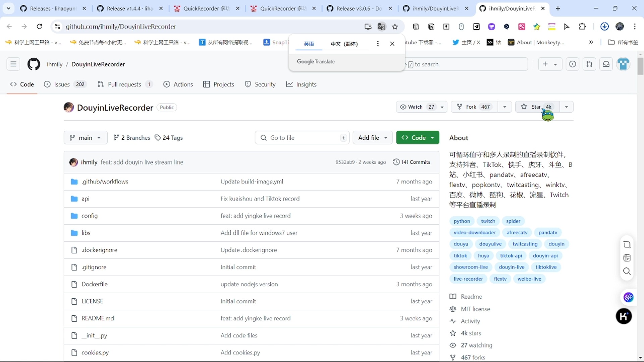Open the browser extensions puzzle icon

tap(582, 26)
